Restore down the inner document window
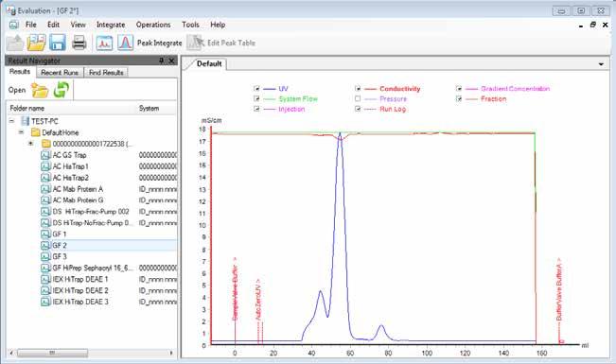The height and width of the screenshot is (364, 616). point(593,25)
